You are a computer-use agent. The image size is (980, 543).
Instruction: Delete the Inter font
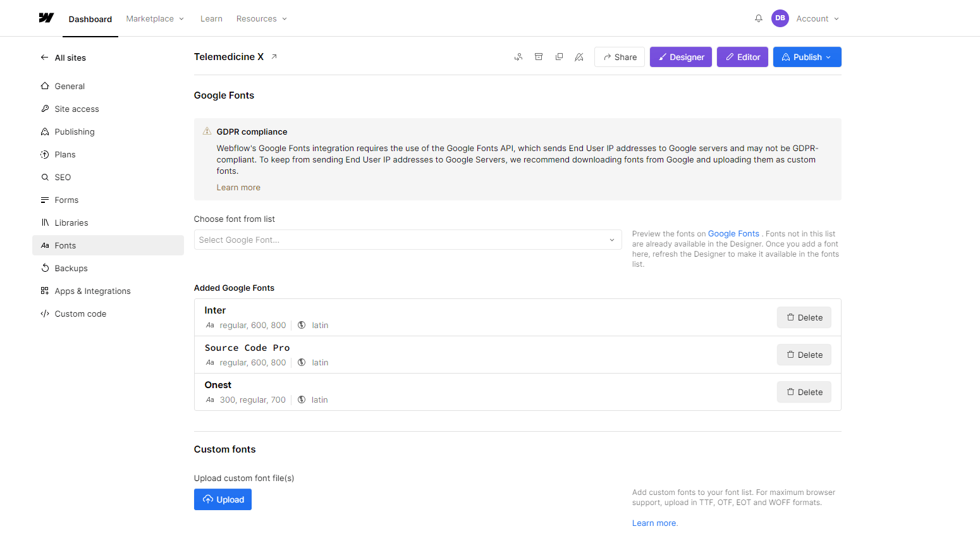coord(804,317)
